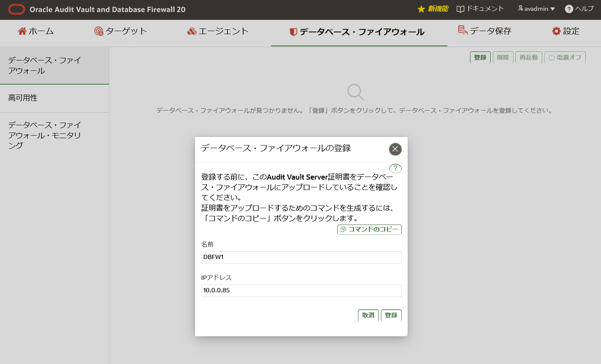Click 登録 in the dialog footer
The height and width of the screenshot is (364, 601).
391,316
